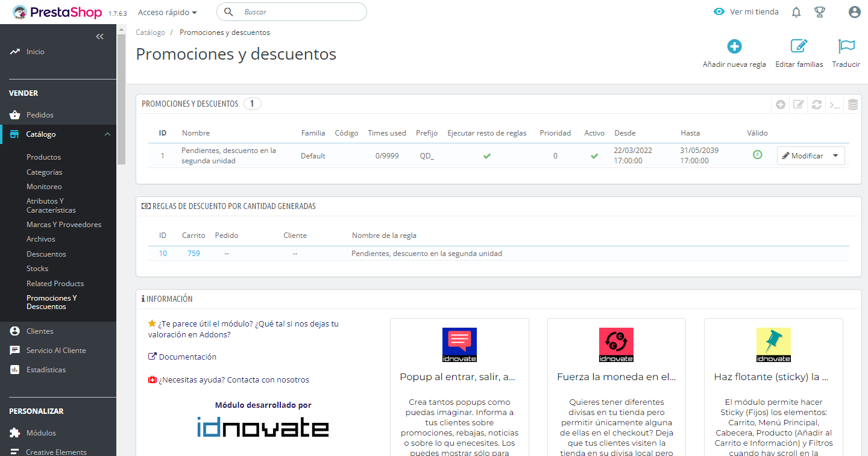
Task: Open cart 759 link
Action: coord(193,254)
